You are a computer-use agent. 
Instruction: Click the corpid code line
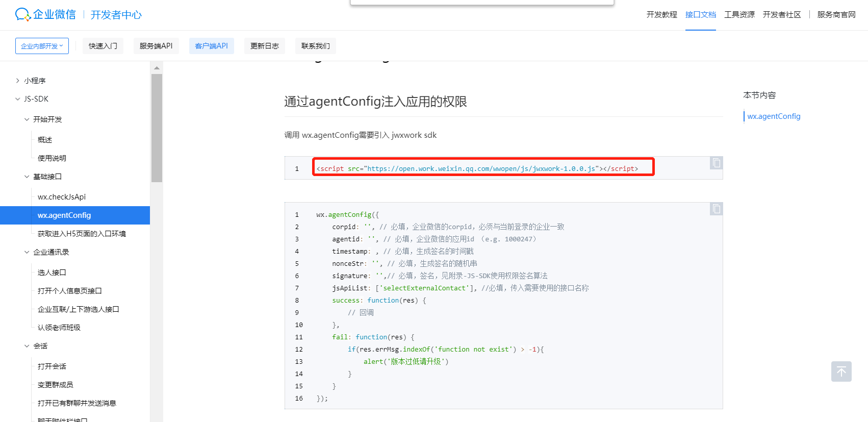[448, 227]
